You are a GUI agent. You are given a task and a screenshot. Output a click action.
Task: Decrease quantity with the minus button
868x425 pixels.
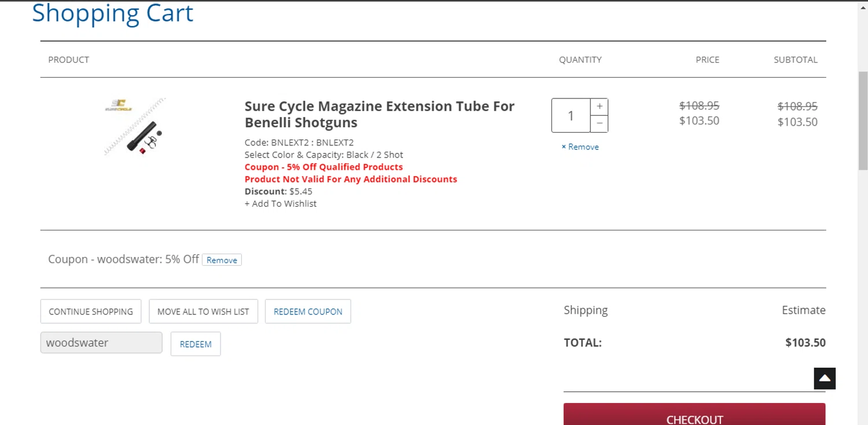[x=599, y=123]
